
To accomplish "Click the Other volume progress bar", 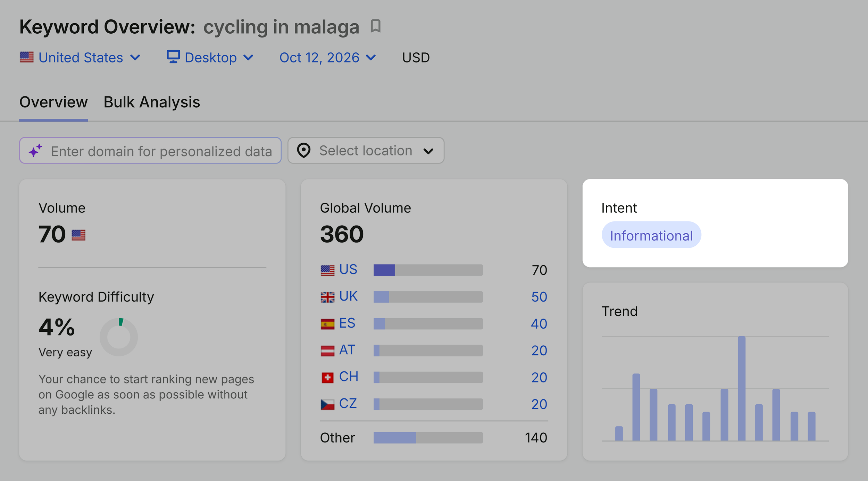I will (x=428, y=438).
